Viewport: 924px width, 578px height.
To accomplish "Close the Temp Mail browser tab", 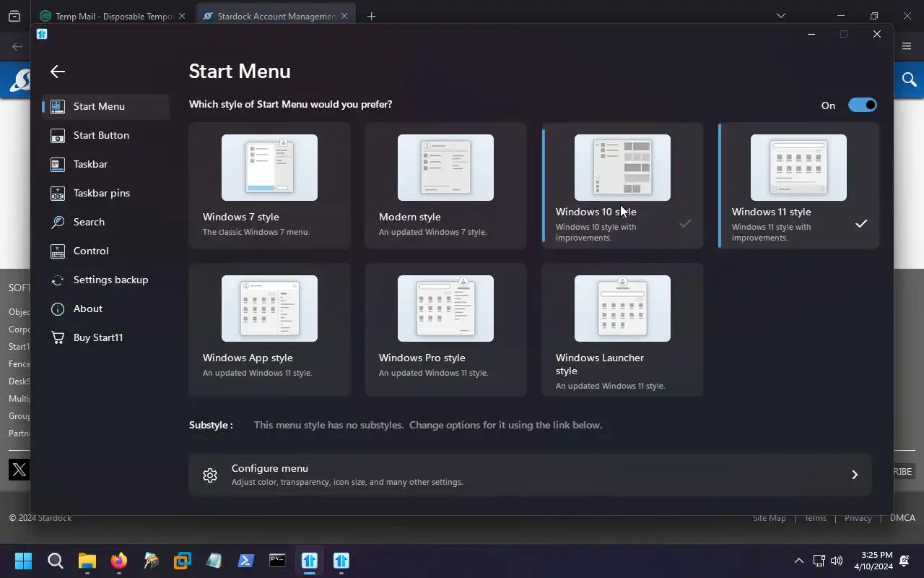I will point(181,16).
